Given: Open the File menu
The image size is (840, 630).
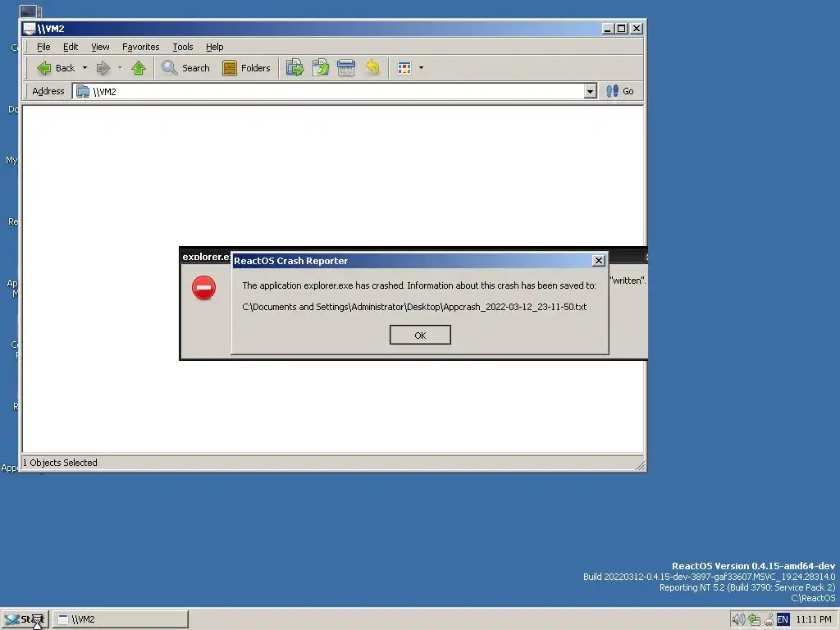Looking at the screenshot, I should coord(43,47).
